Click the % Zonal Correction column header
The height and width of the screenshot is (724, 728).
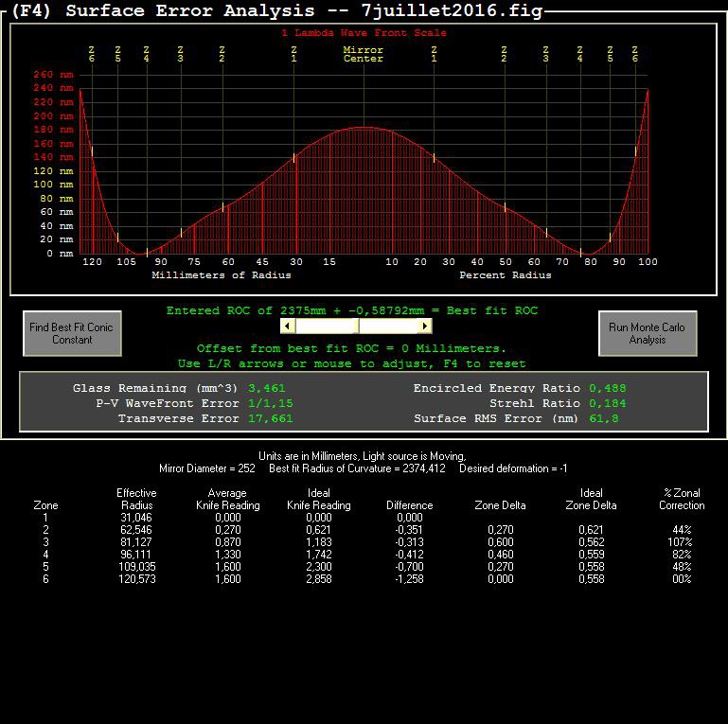(x=682, y=499)
